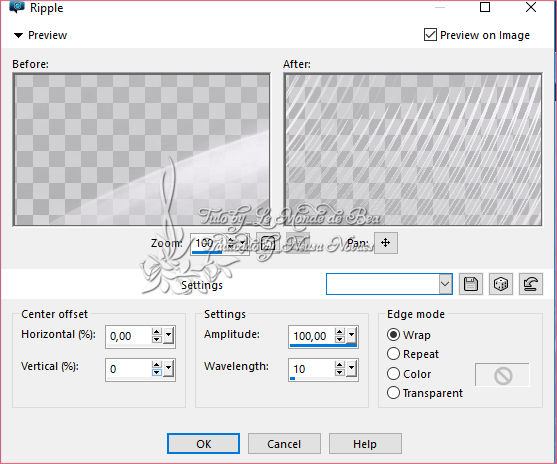Click the Randomize parameters dice icon
Image resolution: width=557 pixels, height=464 pixels.
pos(501,284)
